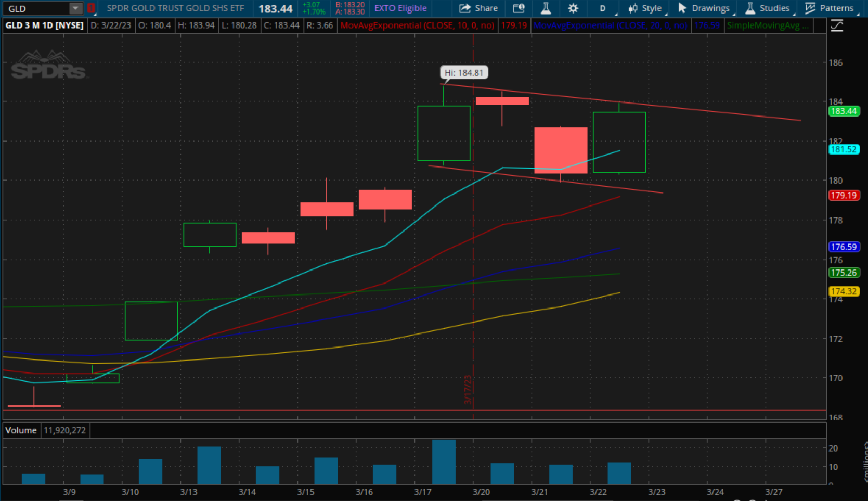Viewport: 868px width, 501px height.
Task: Select green SimpleMovingAvg study label
Action: coord(768,25)
